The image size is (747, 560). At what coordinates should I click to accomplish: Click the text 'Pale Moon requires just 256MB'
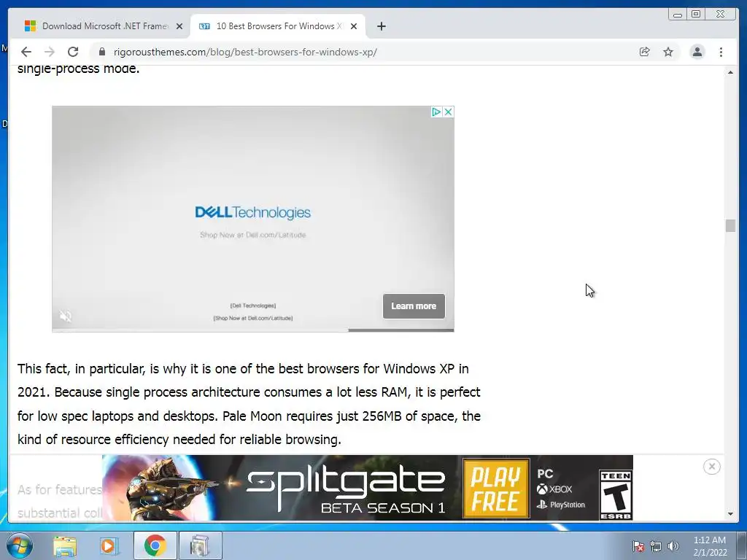312,416
